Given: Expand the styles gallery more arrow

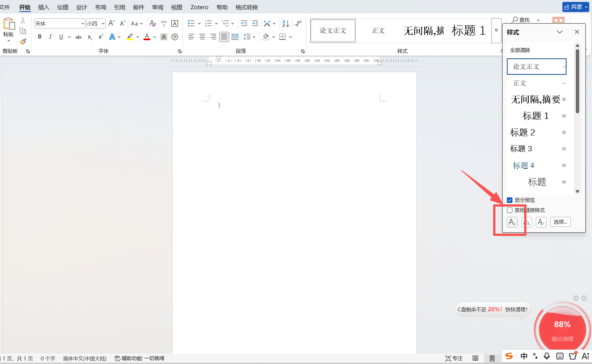Looking at the screenshot, I should point(496,30).
